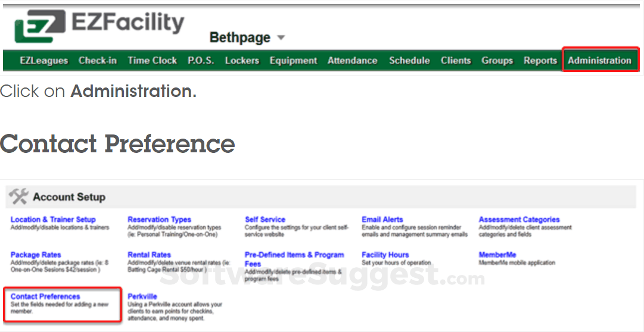Expand the Bethpage location dropdown
644x332 pixels.
tap(281, 38)
